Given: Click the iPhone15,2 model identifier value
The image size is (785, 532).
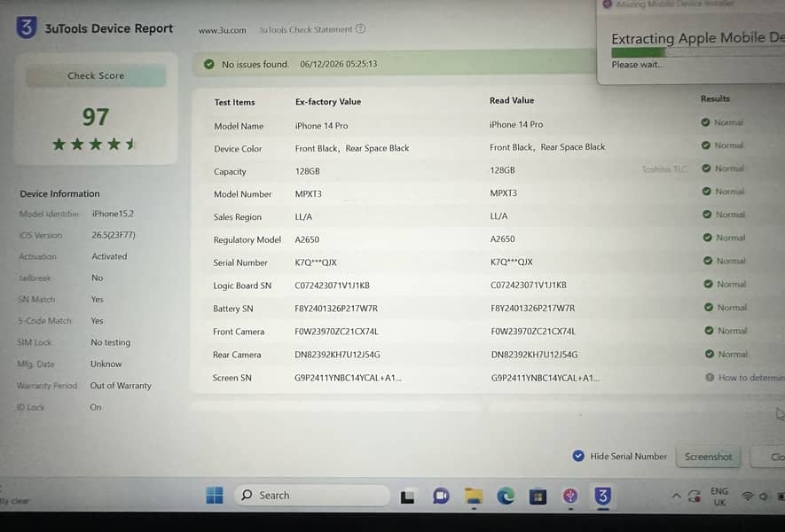Looking at the screenshot, I should pyautogui.click(x=113, y=214).
